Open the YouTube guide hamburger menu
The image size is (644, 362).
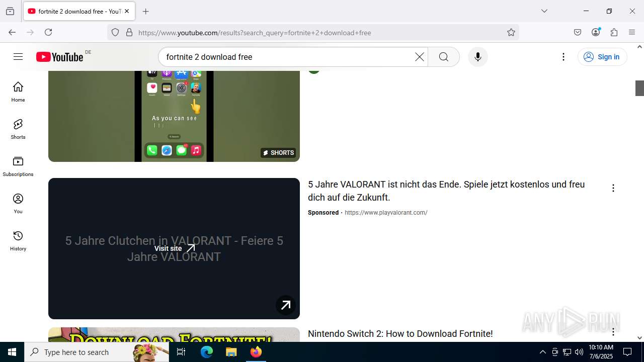pos(18,57)
